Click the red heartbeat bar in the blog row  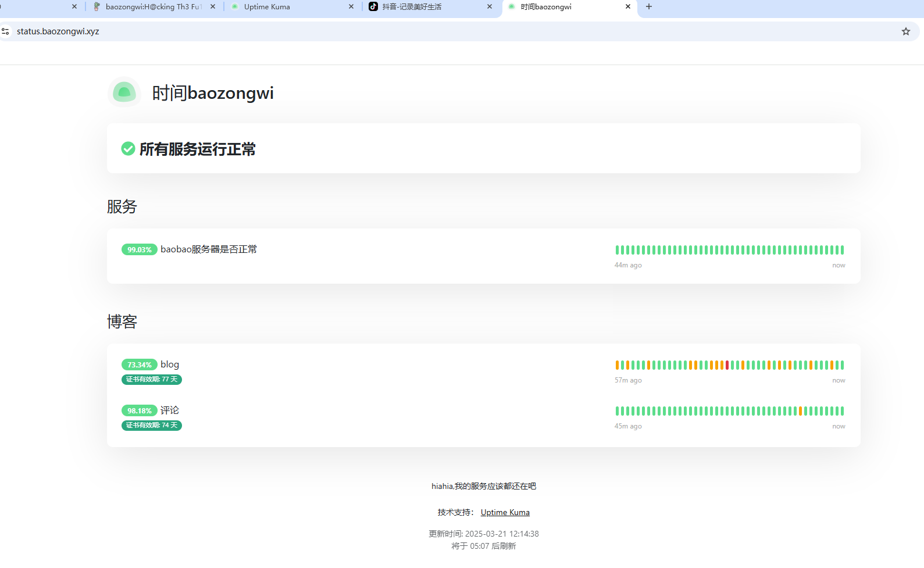pyautogui.click(x=727, y=365)
